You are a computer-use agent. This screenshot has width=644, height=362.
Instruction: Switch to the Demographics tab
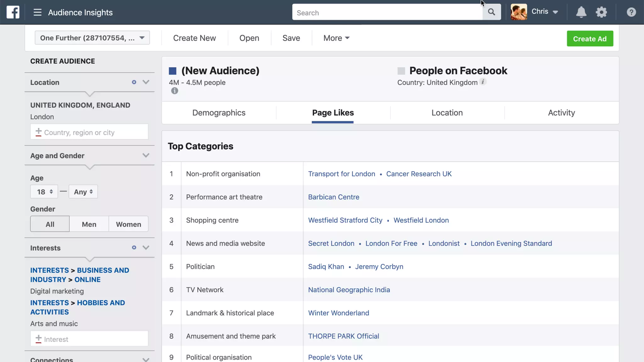tap(219, 112)
